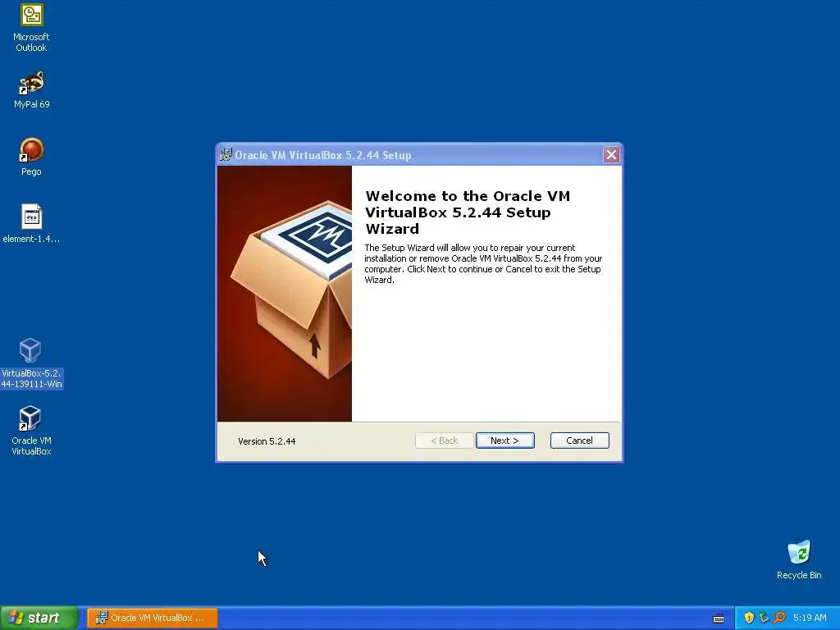The width and height of the screenshot is (840, 630).
Task: Click the Oracle VM VirtualBox 5.2.44 Setup title
Action: click(x=323, y=155)
